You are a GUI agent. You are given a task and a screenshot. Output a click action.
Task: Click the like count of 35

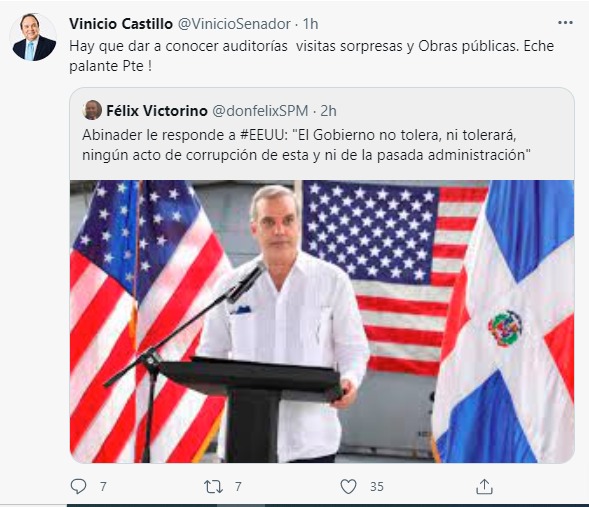coord(377,487)
